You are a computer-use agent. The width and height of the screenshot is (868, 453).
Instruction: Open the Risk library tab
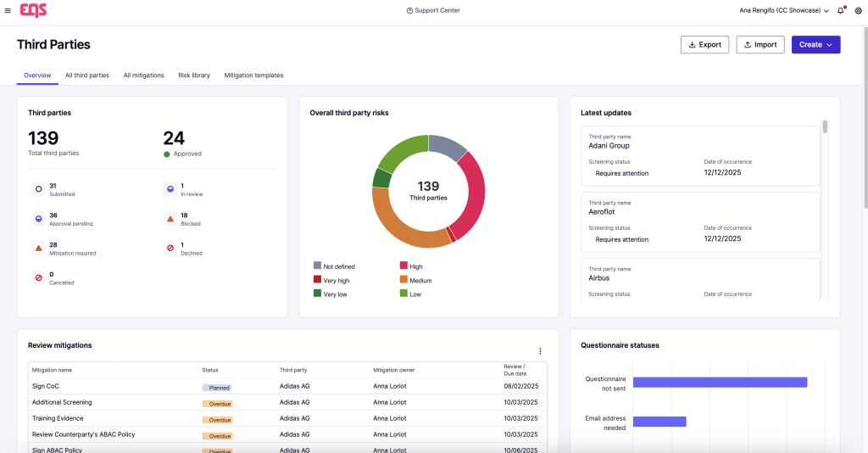pos(194,75)
